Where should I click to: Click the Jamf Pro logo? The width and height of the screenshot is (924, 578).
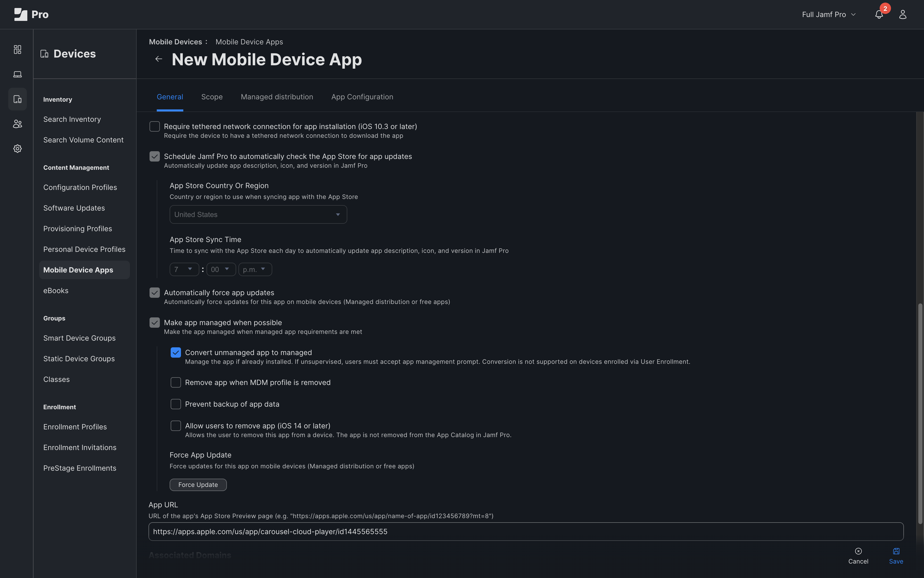point(31,14)
